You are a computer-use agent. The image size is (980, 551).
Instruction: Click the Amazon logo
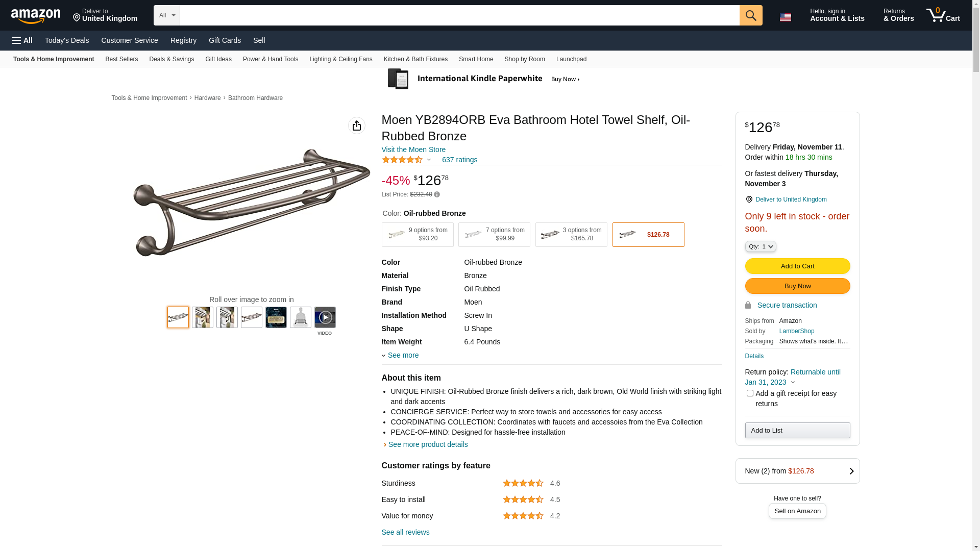click(36, 16)
